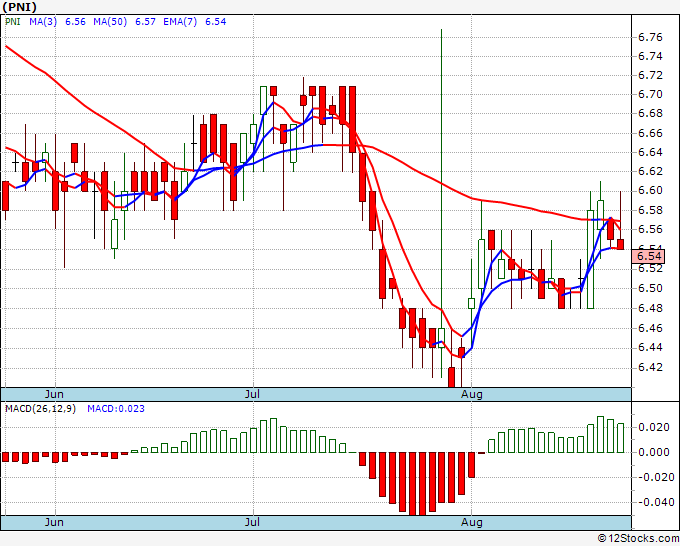This screenshot has height=546, width=680.
Task: Click the rightmost green MACD histogram bar
Action: click(x=621, y=438)
